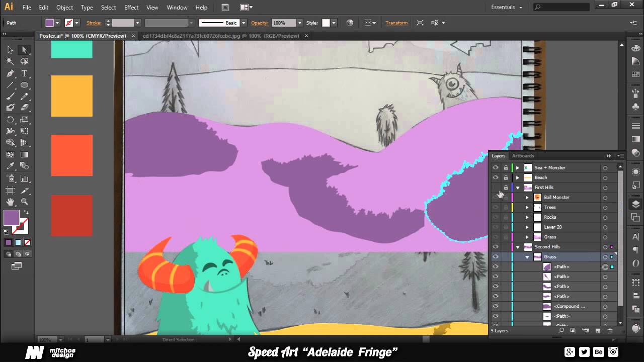This screenshot has height=362, width=644.
Task: Open the Object menu
Action: 64,8
